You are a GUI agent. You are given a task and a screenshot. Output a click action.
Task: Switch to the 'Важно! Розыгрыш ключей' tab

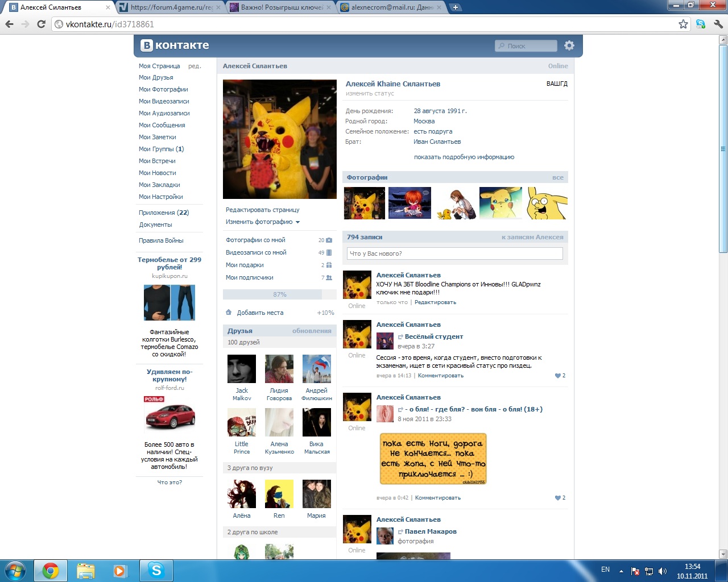click(281, 7)
